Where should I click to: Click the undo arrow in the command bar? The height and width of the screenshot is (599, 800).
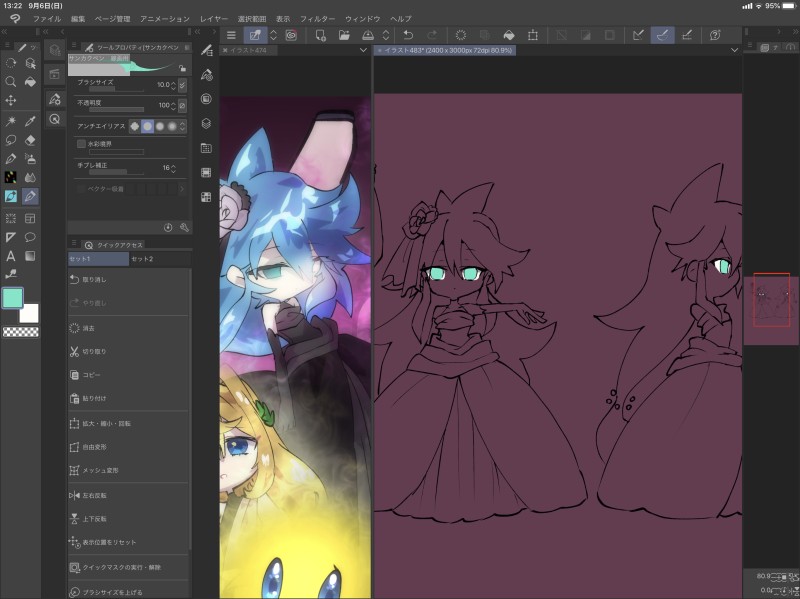[408, 35]
